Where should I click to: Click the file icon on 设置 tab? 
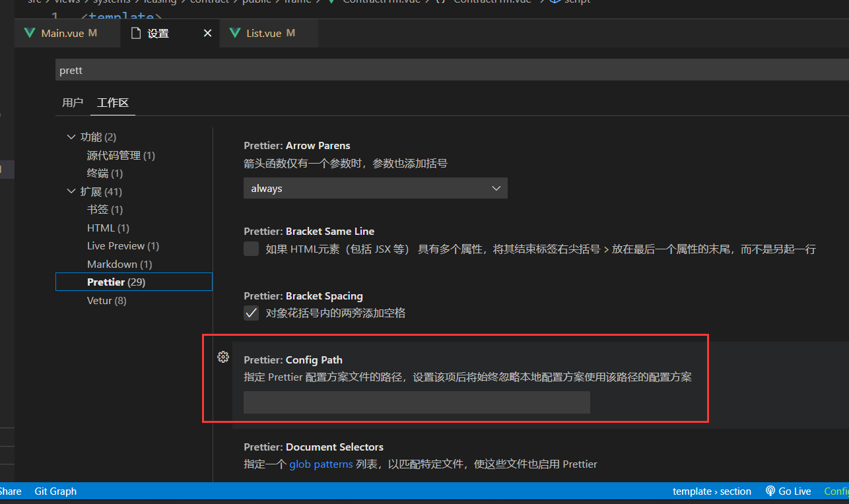click(136, 33)
